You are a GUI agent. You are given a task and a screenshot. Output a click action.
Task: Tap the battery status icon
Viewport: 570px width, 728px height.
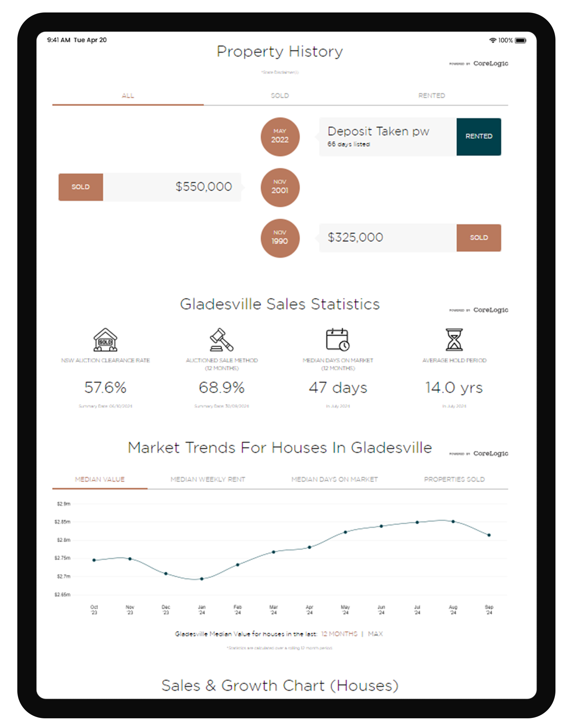[520, 41]
